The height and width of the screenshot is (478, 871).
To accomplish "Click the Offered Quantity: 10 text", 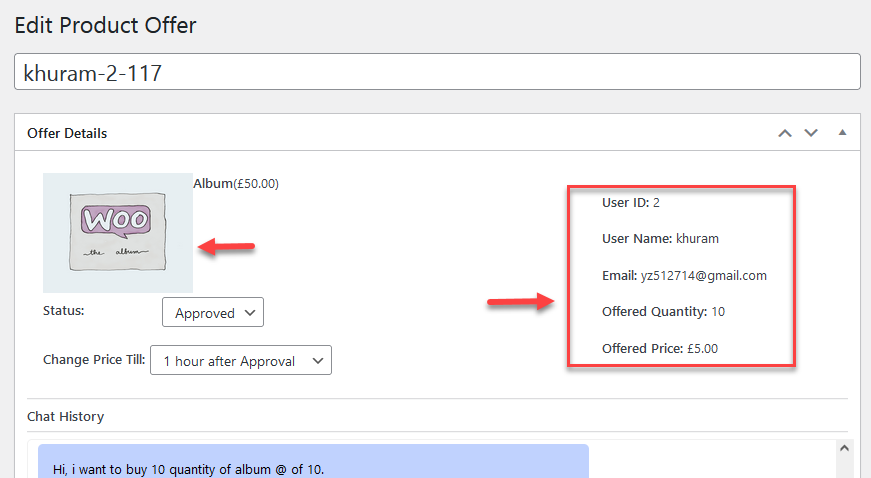I will coord(663,311).
